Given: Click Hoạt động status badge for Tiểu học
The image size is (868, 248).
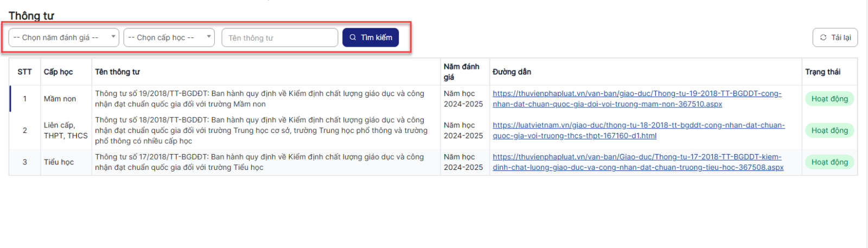Looking at the screenshot, I should point(829,162).
